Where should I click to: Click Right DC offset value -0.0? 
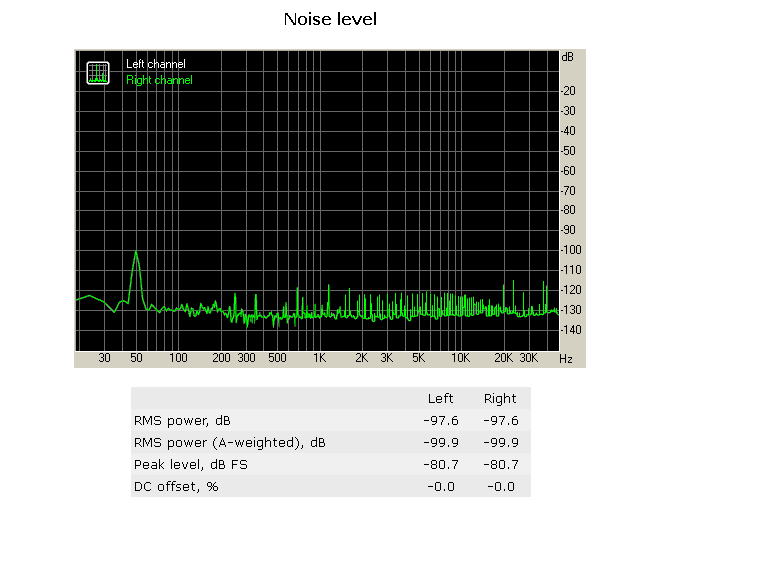(x=501, y=487)
